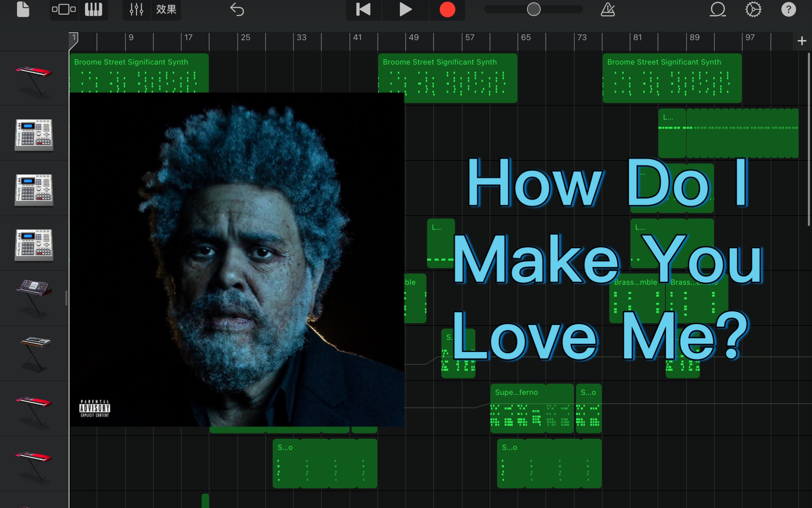Image resolution: width=812 pixels, height=508 pixels.
Task: Adjust the master volume slider knob
Action: coord(534,9)
